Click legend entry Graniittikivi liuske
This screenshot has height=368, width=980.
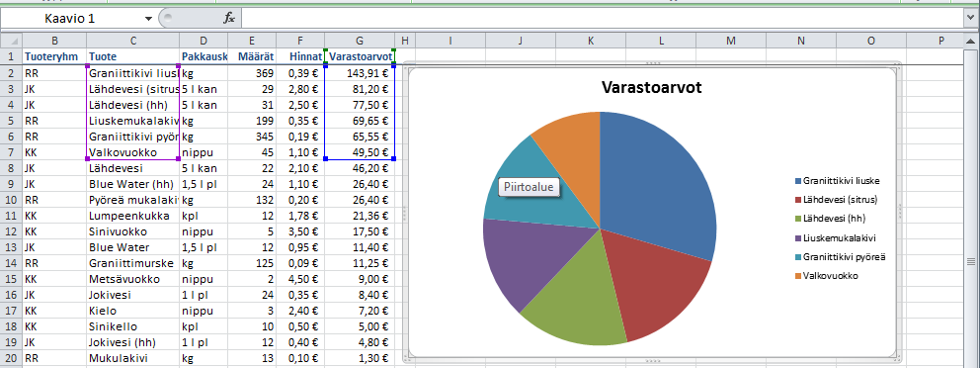tap(837, 181)
